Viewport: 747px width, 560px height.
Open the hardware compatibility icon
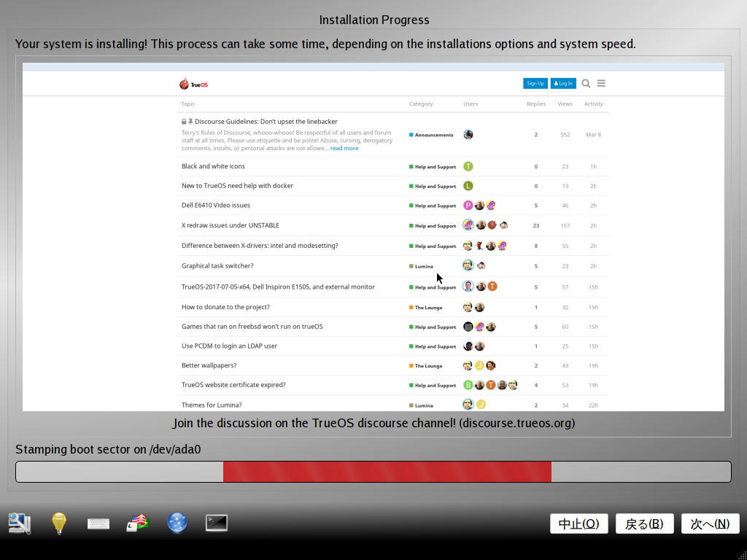click(20, 524)
